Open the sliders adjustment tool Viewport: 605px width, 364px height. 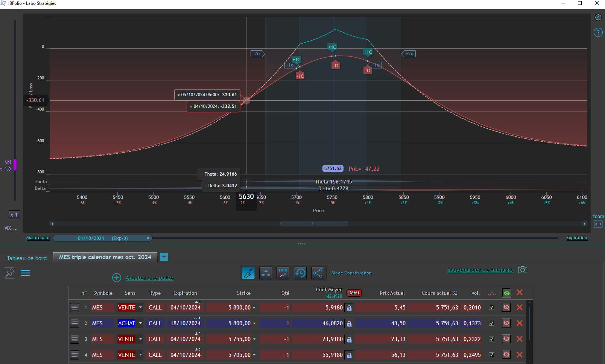pyautogui.click(x=266, y=273)
